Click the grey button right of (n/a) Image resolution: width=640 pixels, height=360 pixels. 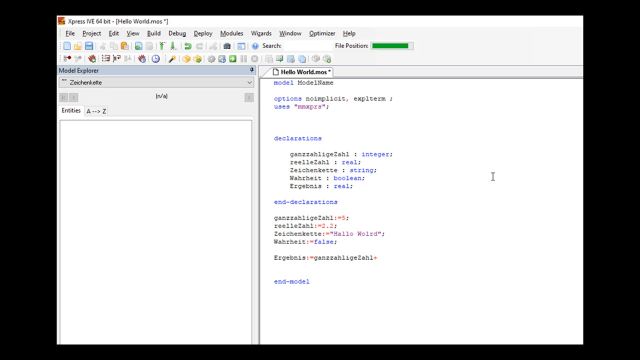point(249,97)
